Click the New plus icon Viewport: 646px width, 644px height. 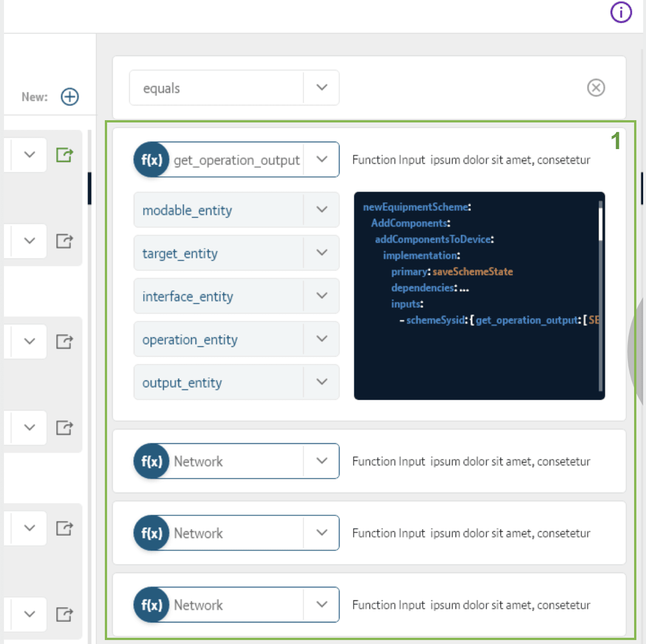pyautogui.click(x=70, y=97)
